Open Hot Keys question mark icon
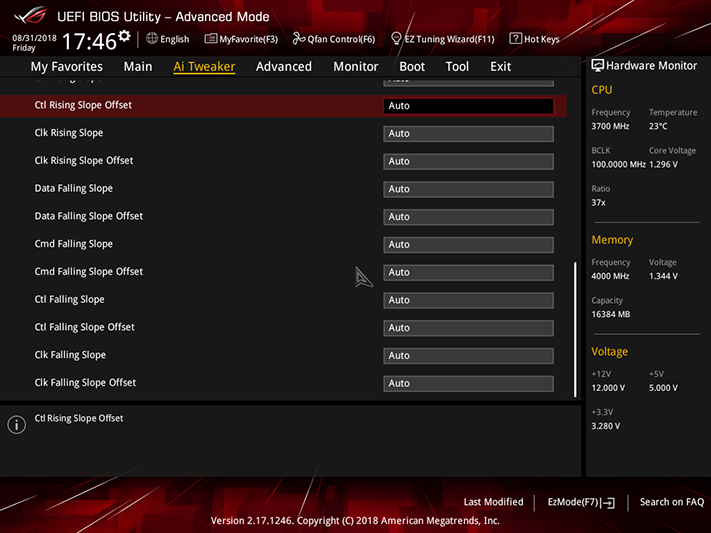This screenshot has width=711, height=533. [515, 39]
